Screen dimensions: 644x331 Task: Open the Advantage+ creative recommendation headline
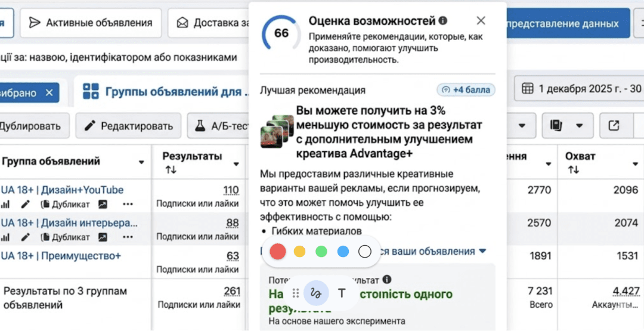click(389, 132)
